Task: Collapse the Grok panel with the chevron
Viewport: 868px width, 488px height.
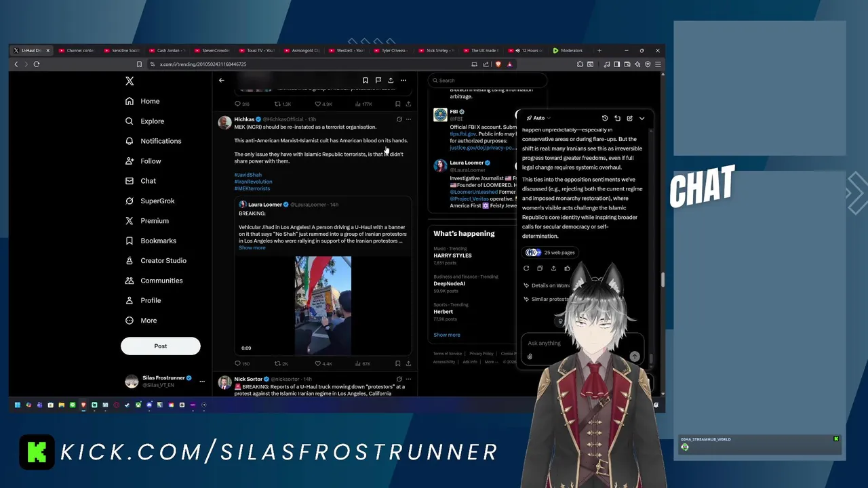Action: tap(642, 118)
